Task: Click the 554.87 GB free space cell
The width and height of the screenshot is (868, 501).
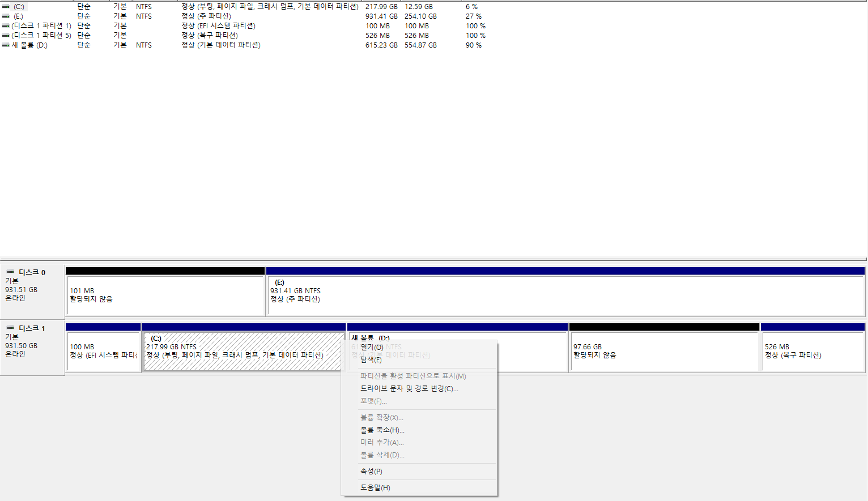Action: [x=420, y=45]
